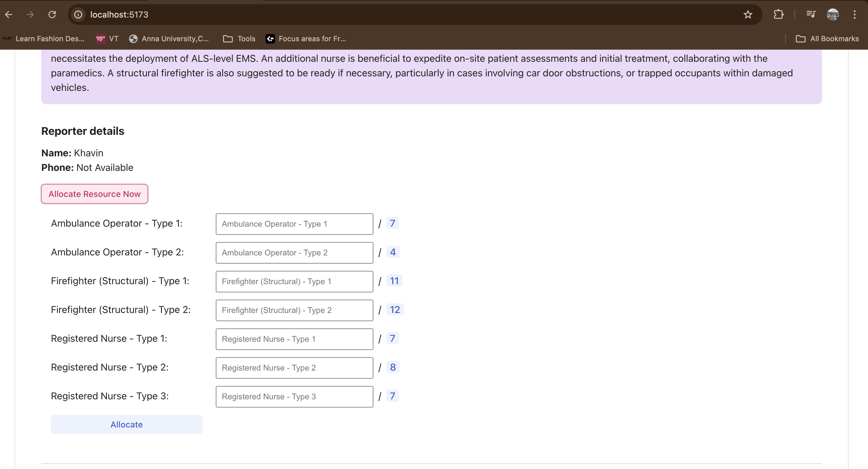Open the Chrome three-dot menu
Screen dimensions: 868x469
[x=854, y=15]
